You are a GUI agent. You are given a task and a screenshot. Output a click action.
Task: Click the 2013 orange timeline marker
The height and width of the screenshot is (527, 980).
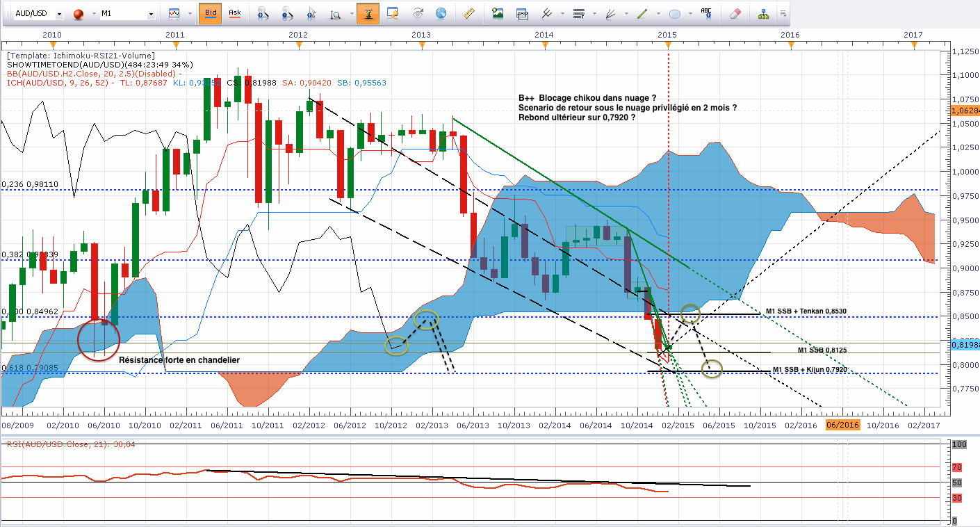(421, 44)
